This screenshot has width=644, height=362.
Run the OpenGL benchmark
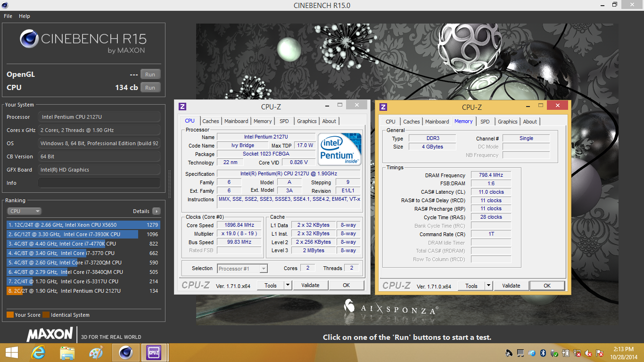tap(150, 74)
